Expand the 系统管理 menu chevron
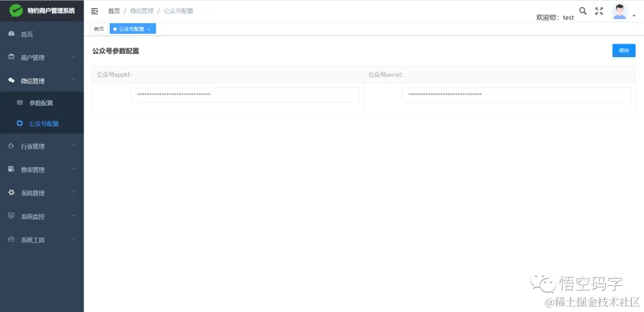Image resolution: width=644 pixels, height=312 pixels. (x=73, y=192)
